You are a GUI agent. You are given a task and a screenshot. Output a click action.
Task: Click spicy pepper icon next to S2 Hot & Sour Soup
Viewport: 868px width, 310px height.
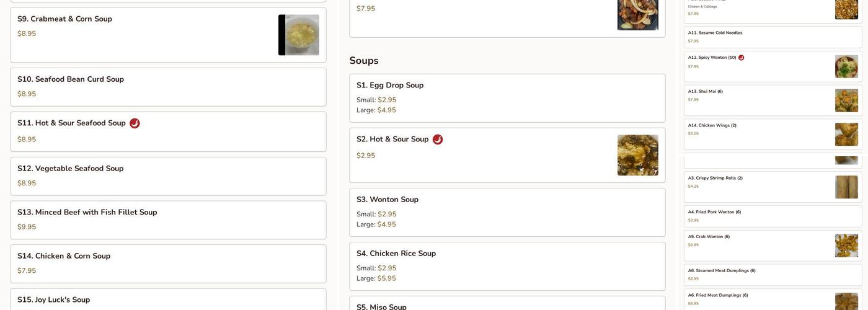click(x=438, y=139)
